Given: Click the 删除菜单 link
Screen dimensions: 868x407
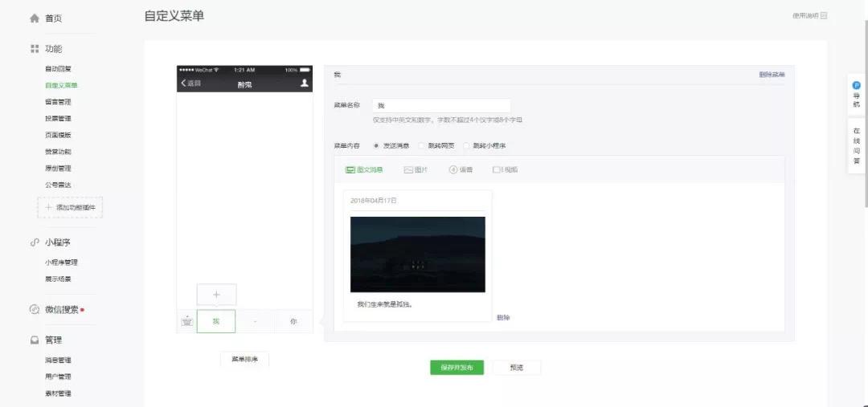Looking at the screenshot, I should (x=772, y=75).
